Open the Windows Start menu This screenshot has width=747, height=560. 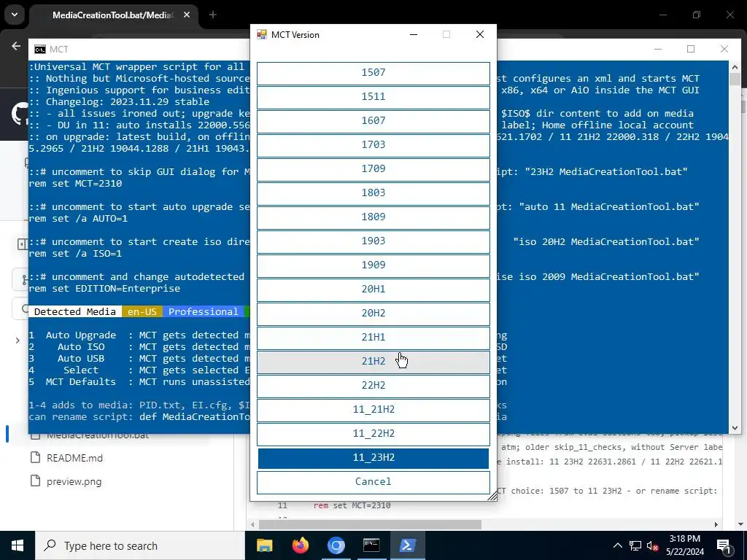coord(18,545)
